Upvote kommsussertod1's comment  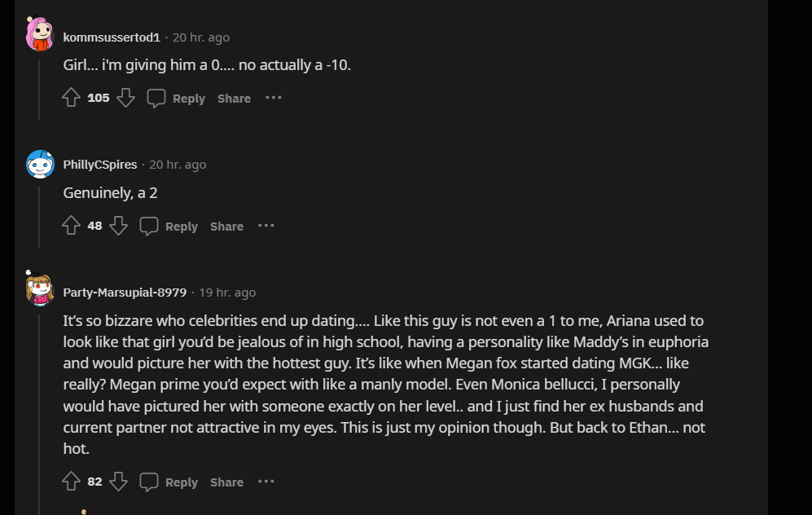click(x=71, y=98)
